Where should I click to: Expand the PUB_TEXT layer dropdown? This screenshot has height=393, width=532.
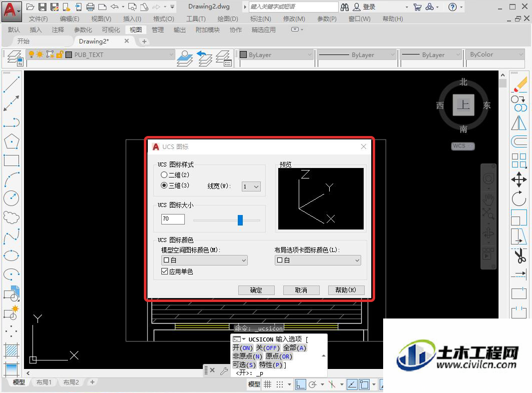[171, 54]
